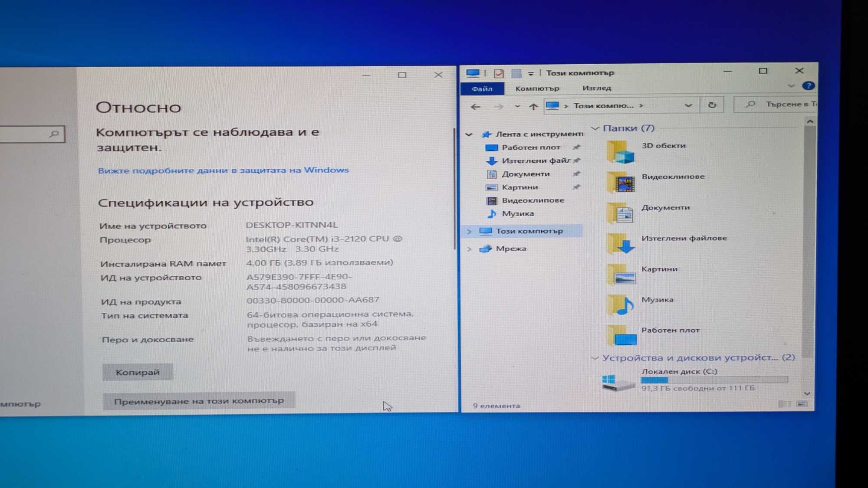Collapse the Папки (7) section
The height and width of the screenshot is (488, 868).
point(595,128)
